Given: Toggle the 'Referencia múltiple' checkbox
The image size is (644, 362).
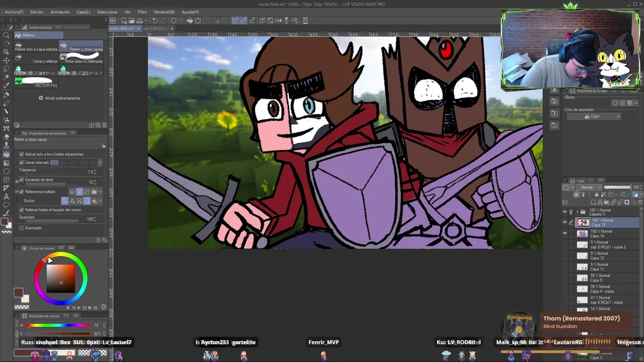Looking at the screenshot, I should [x=21, y=192].
